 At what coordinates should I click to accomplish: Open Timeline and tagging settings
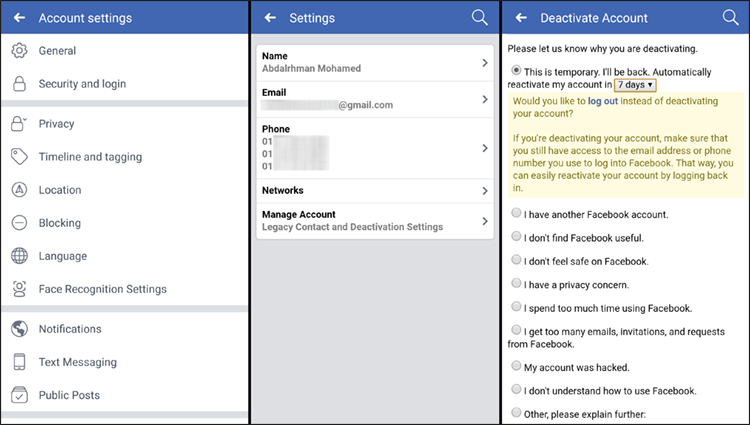tap(124, 157)
